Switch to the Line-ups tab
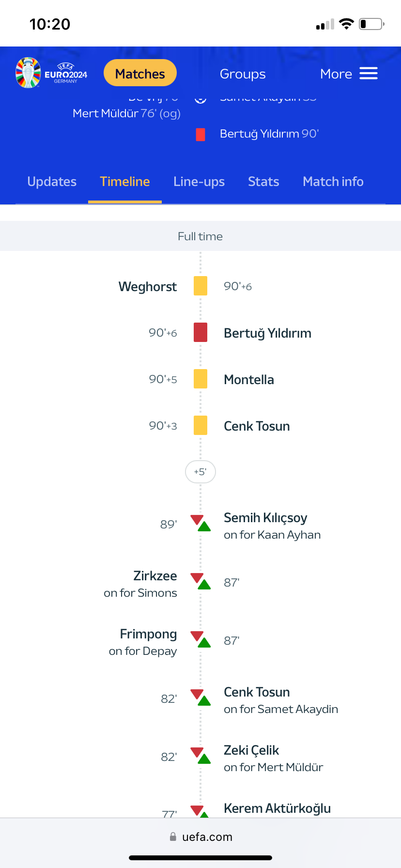401x868 pixels. pos(199,182)
